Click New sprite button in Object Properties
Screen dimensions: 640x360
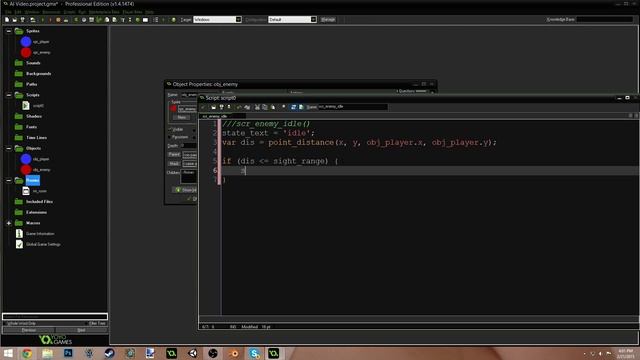182,118
